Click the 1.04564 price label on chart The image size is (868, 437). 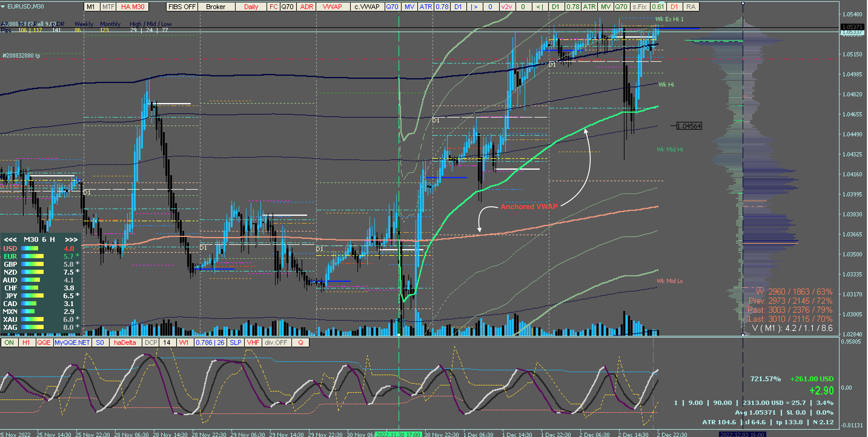click(x=689, y=126)
